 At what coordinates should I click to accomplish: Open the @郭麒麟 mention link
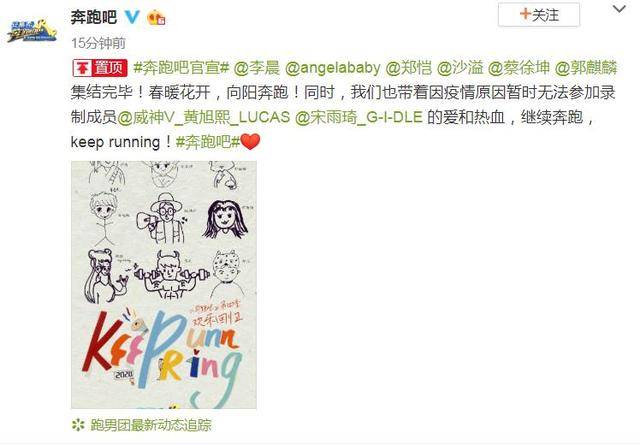coord(586,68)
